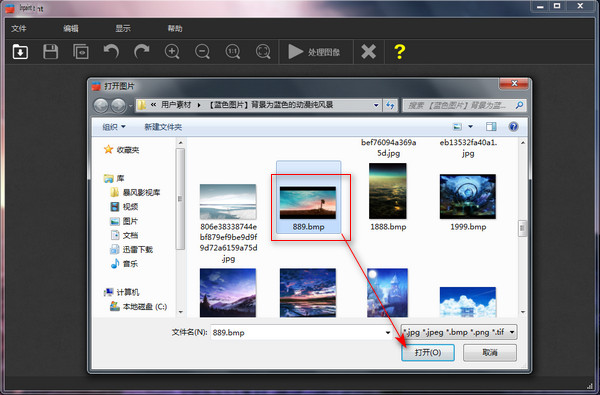Select 库 in the navigation pane
This screenshot has height=395, width=600.
tap(114, 178)
